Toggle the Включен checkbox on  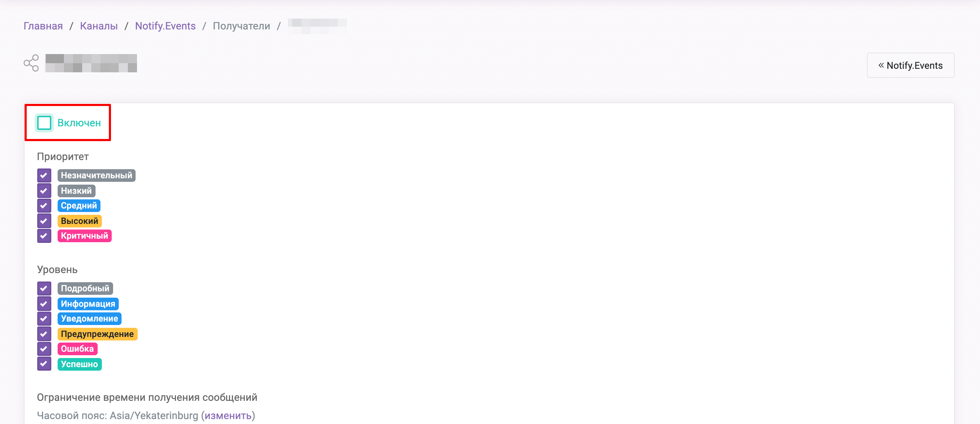coord(44,122)
